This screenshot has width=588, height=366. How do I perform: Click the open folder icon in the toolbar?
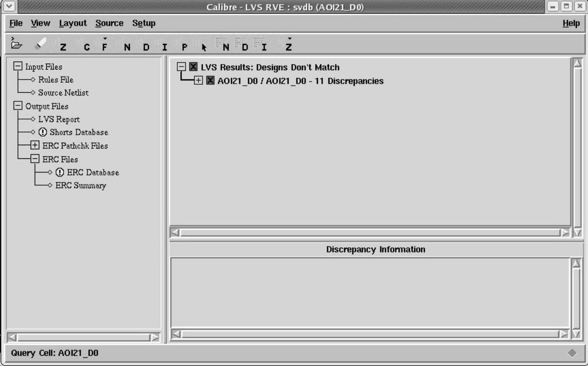pyautogui.click(x=17, y=44)
